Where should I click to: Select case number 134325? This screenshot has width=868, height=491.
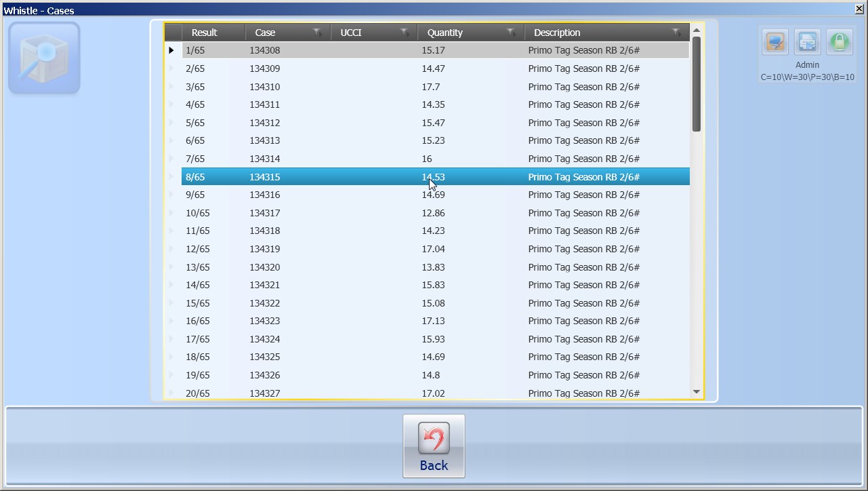pos(264,357)
